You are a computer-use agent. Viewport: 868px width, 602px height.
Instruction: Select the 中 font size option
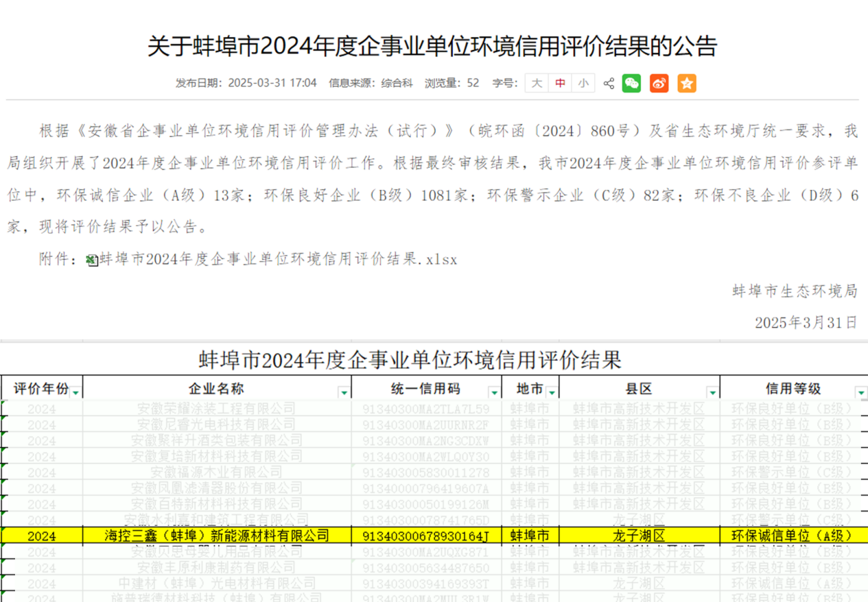pos(559,84)
